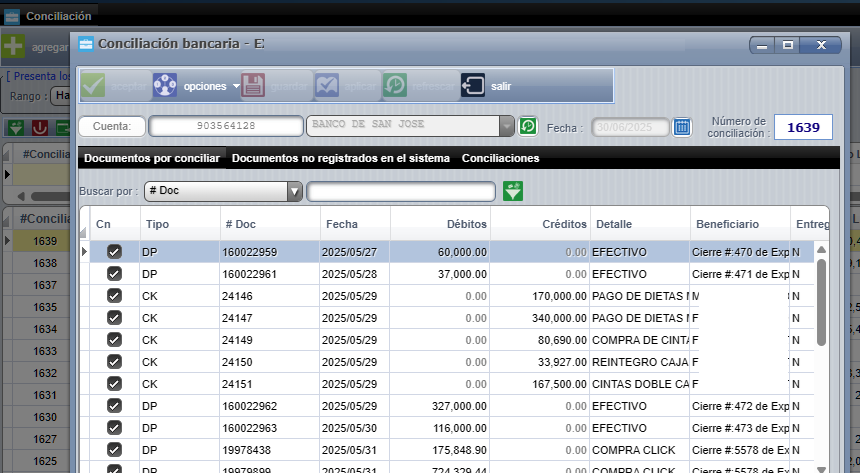
Task: Toggle the Cn checkbox for check 24146
Action: click(x=114, y=296)
